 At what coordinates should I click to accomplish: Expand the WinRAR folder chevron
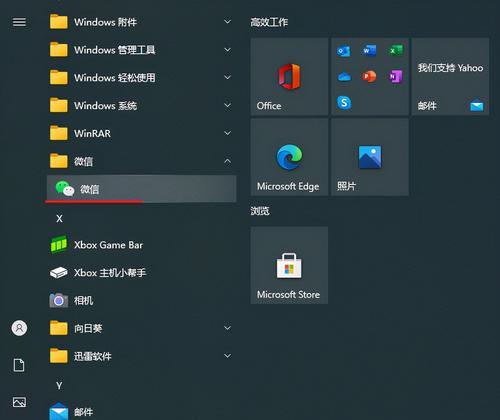tap(227, 133)
